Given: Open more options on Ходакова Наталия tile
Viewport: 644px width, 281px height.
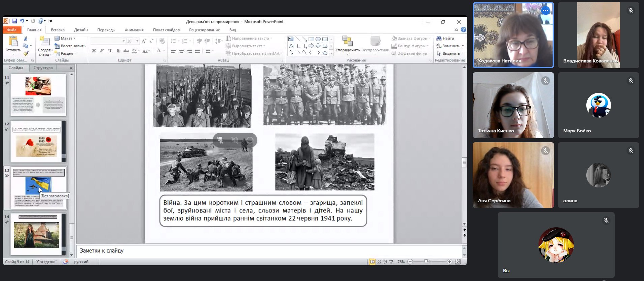Looking at the screenshot, I should tap(545, 11).
